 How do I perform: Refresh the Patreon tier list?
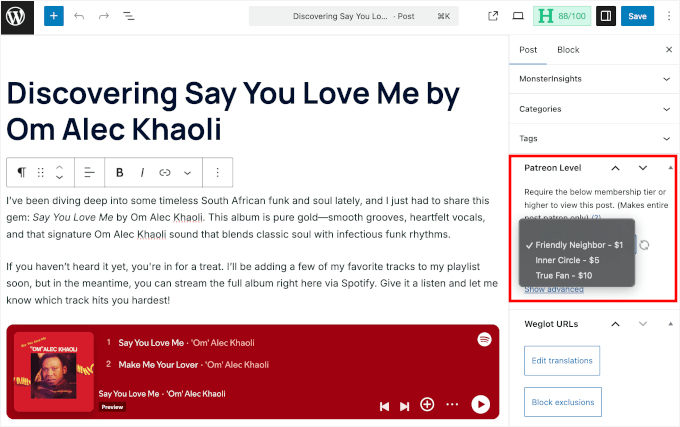(x=644, y=245)
